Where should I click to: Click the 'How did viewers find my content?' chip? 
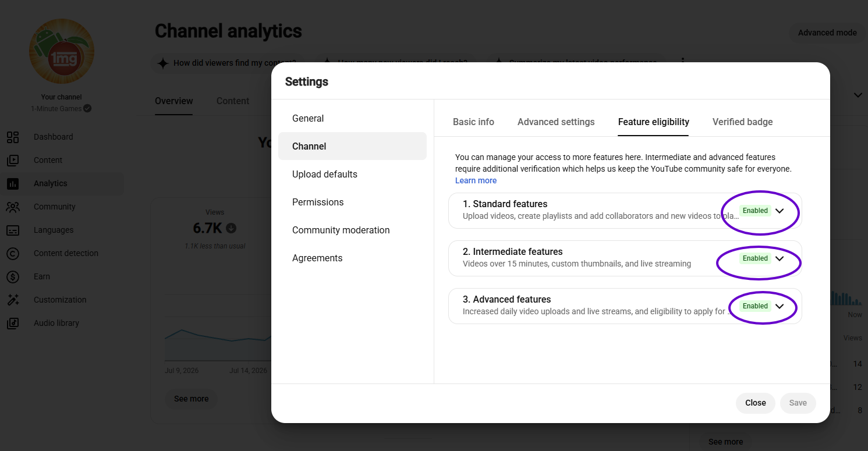click(x=228, y=63)
